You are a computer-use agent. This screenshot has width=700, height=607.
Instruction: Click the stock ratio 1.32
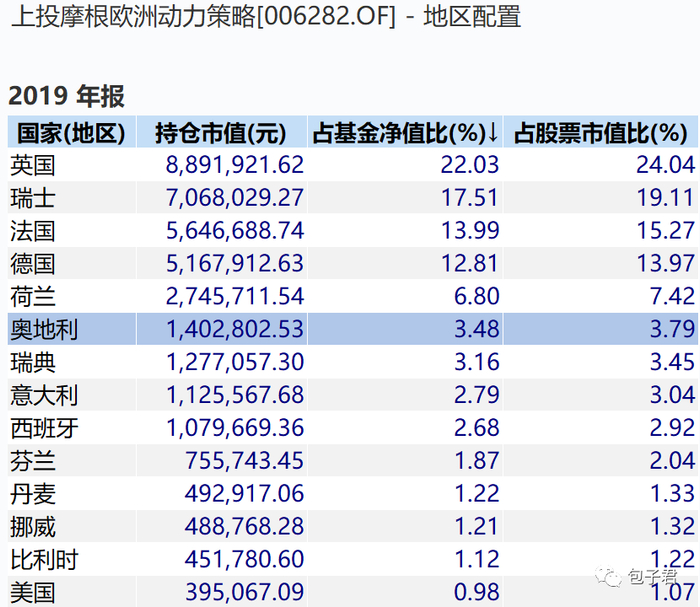[x=672, y=527]
